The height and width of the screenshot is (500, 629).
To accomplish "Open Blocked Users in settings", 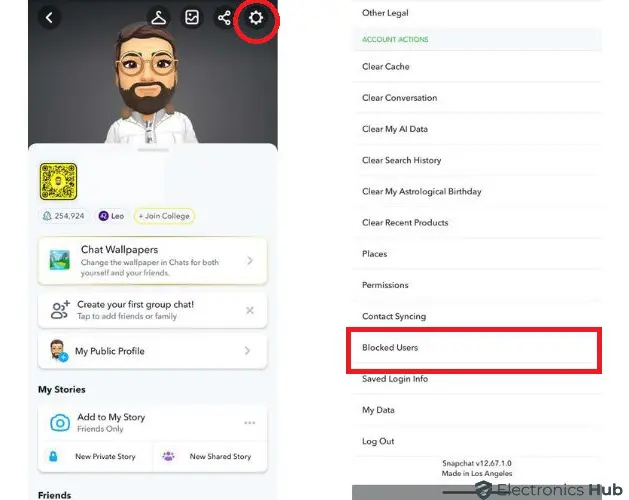I will click(476, 348).
